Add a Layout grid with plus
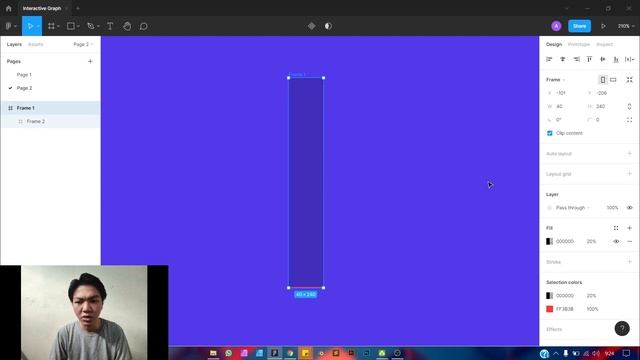The image size is (640, 360). tap(629, 174)
